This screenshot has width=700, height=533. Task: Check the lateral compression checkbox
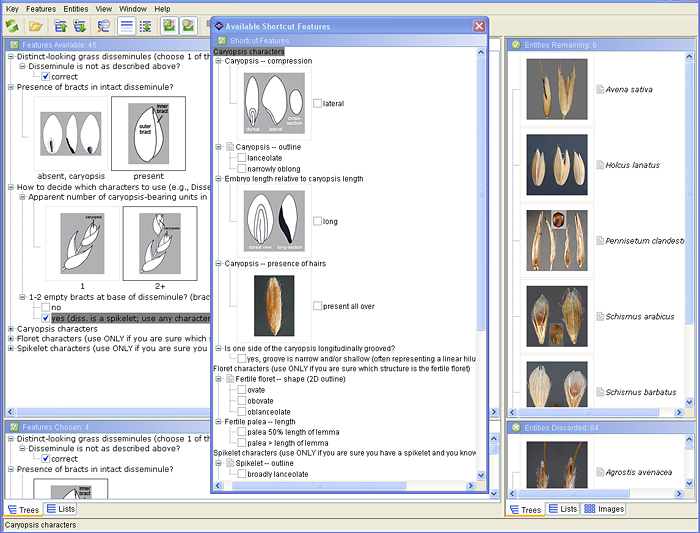pyautogui.click(x=317, y=103)
